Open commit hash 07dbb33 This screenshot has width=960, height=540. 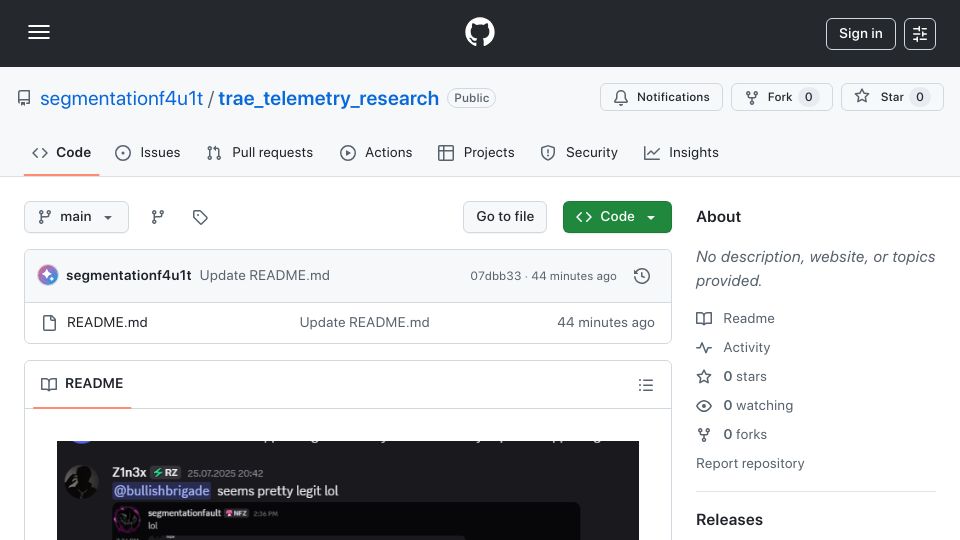pos(495,276)
